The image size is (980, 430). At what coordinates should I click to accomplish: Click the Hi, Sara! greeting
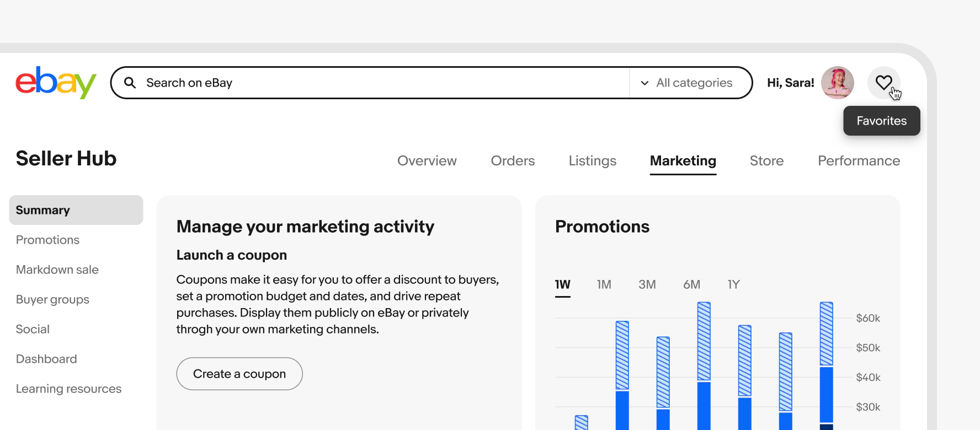click(791, 83)
